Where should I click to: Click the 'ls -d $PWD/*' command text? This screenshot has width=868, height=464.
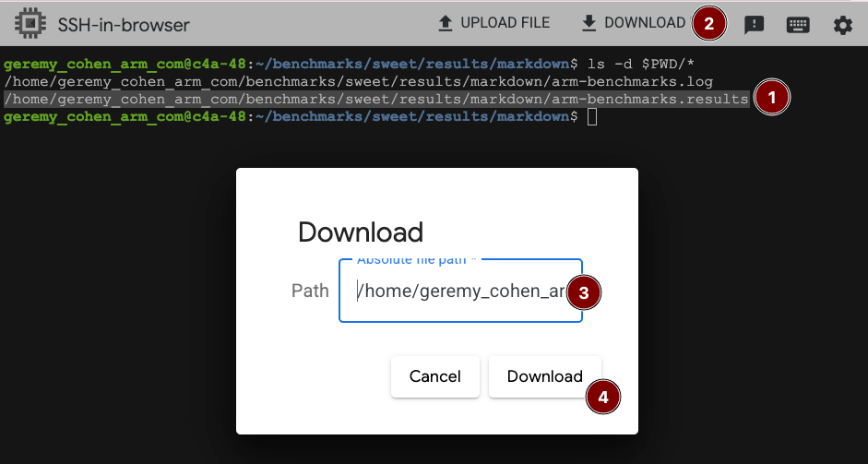click(x=641, y=64)
